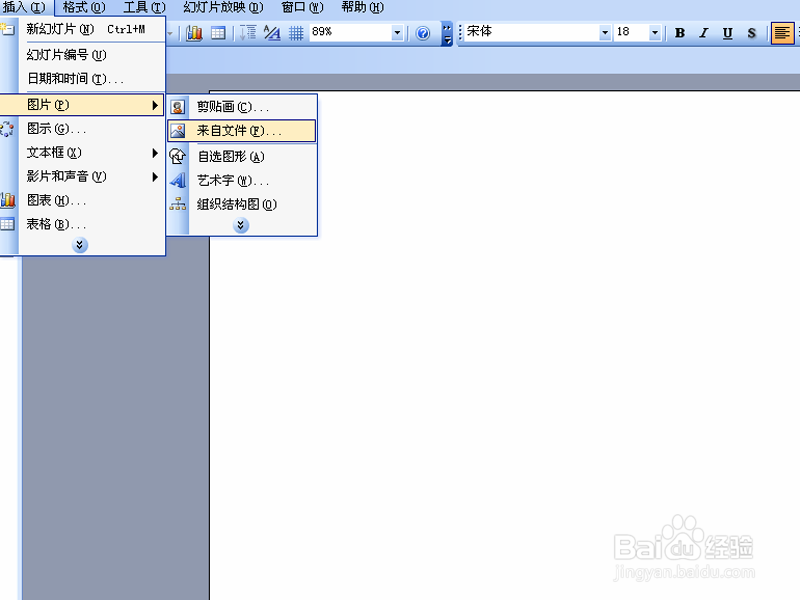
Task: Open the 工具 (Tools) menu
Action: 144,7
